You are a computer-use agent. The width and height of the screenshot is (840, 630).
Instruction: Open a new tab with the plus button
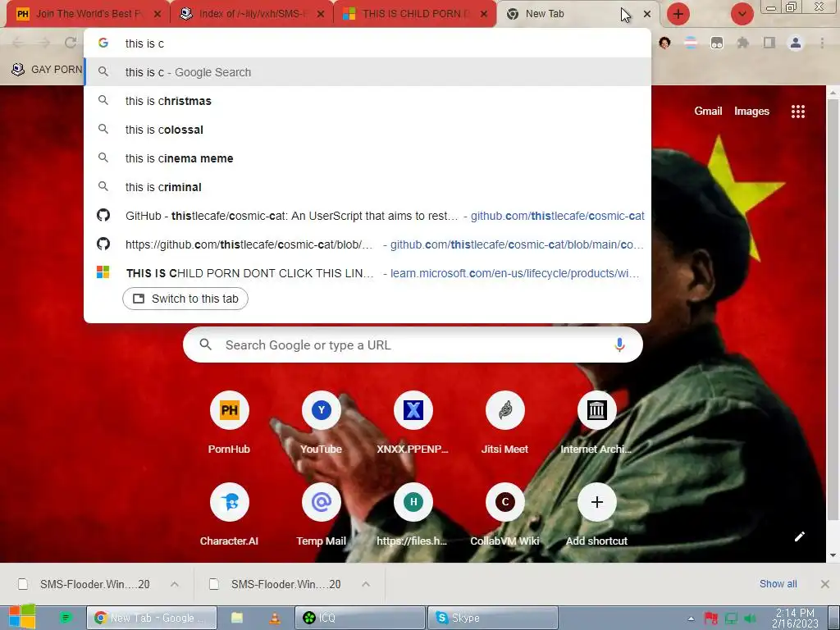pyautogui.click(x=678, y=14)
